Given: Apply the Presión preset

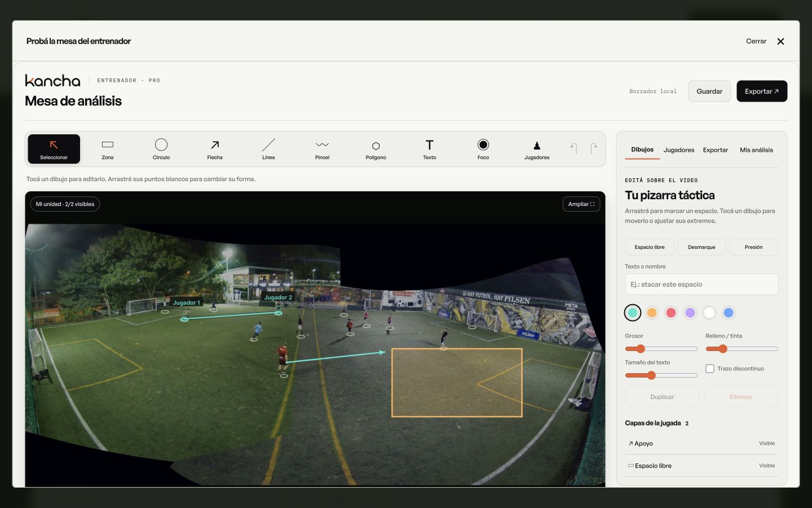Looking at the screenshot, I should [753, 247].
